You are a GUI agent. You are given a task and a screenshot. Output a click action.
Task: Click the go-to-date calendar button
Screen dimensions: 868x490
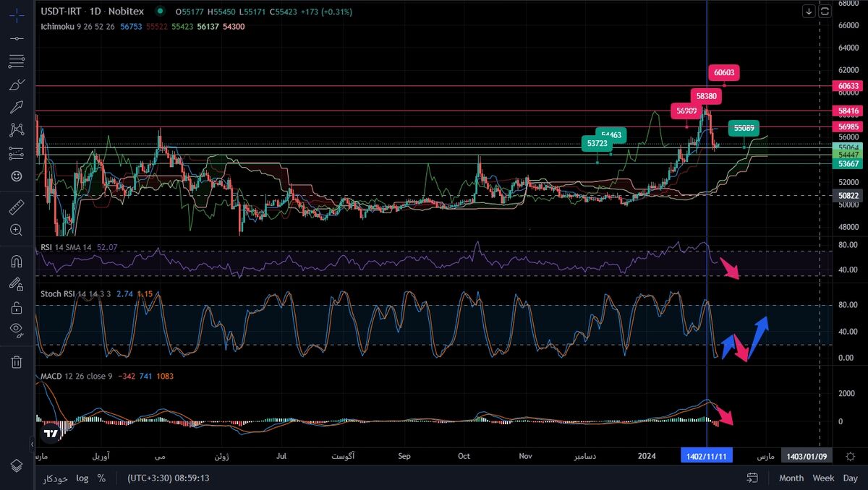point(752,478)
